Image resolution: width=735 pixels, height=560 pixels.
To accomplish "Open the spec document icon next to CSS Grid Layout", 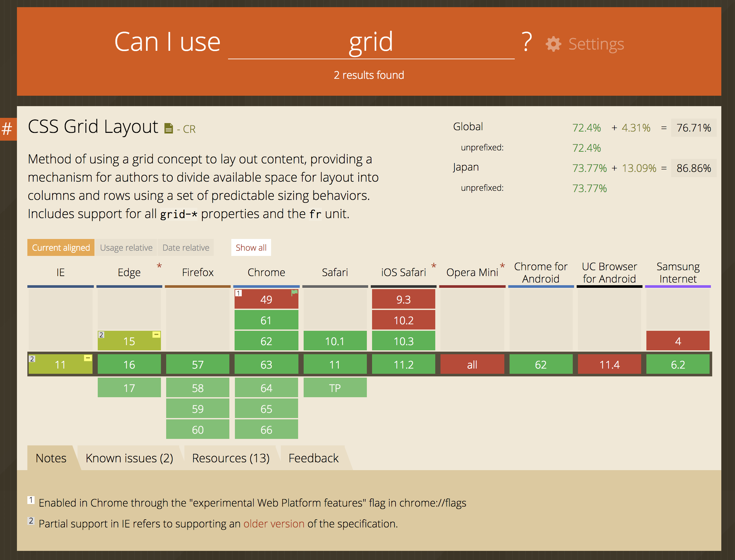I will [169, 128].
